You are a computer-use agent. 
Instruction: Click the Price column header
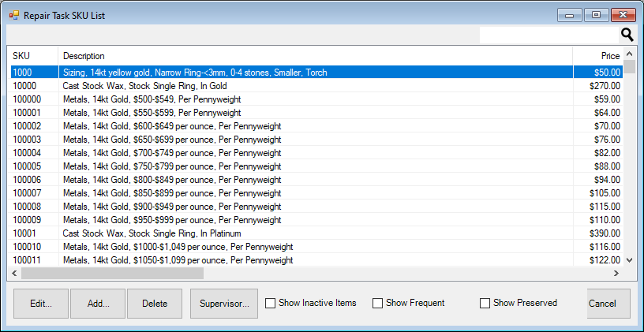[598, 56]
